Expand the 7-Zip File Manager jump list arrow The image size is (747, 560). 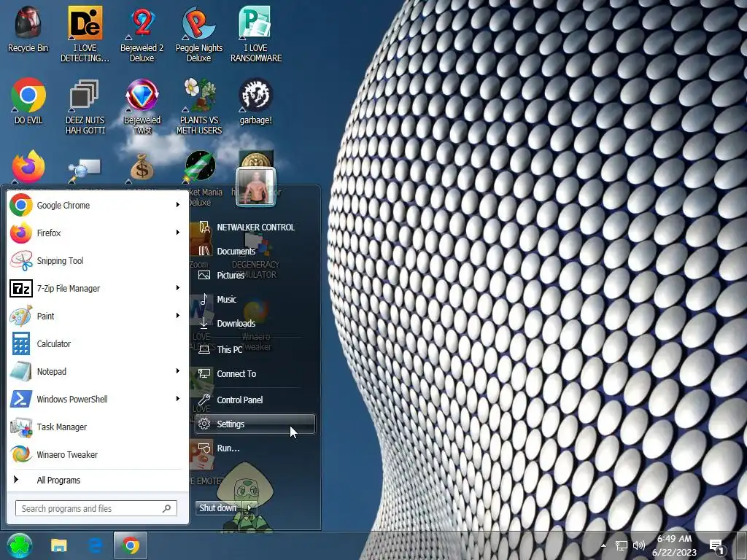click(178, 287)
